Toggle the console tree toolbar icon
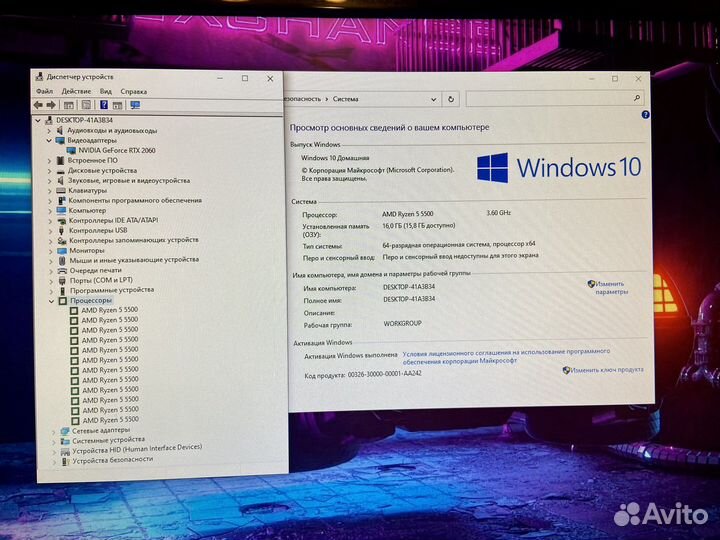Screen dimensions: 720x540 pyautogui.click(x=69, y=105)
